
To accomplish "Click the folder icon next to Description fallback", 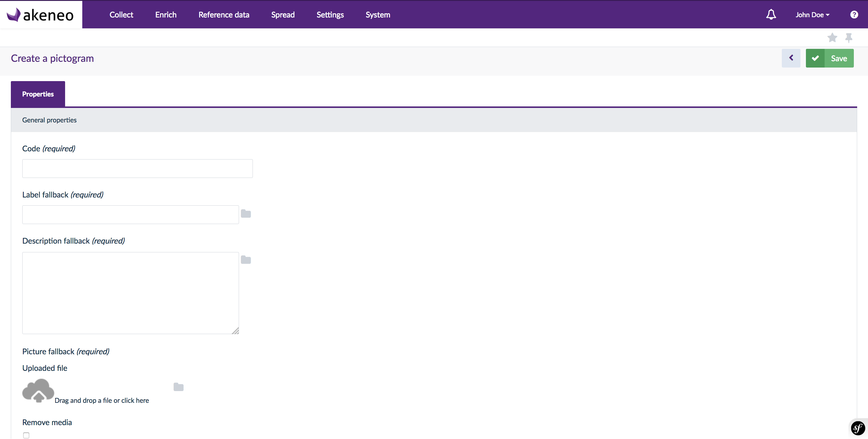I will point(246,259).
